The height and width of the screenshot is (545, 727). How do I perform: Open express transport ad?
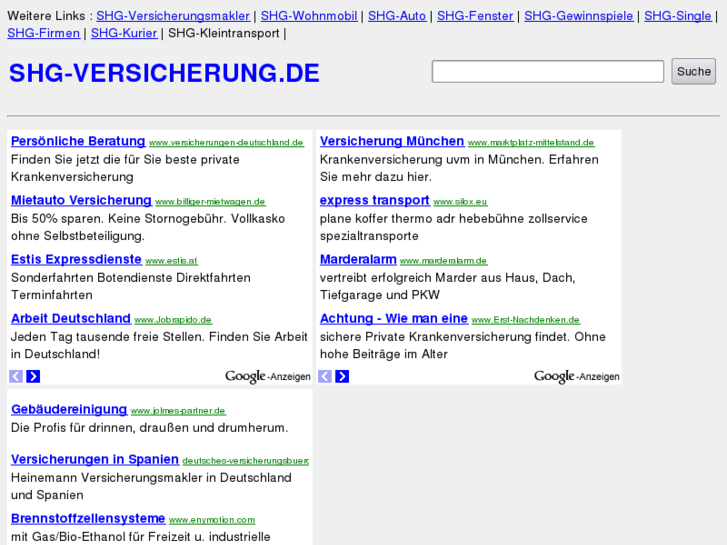click(x=375, y=200)
